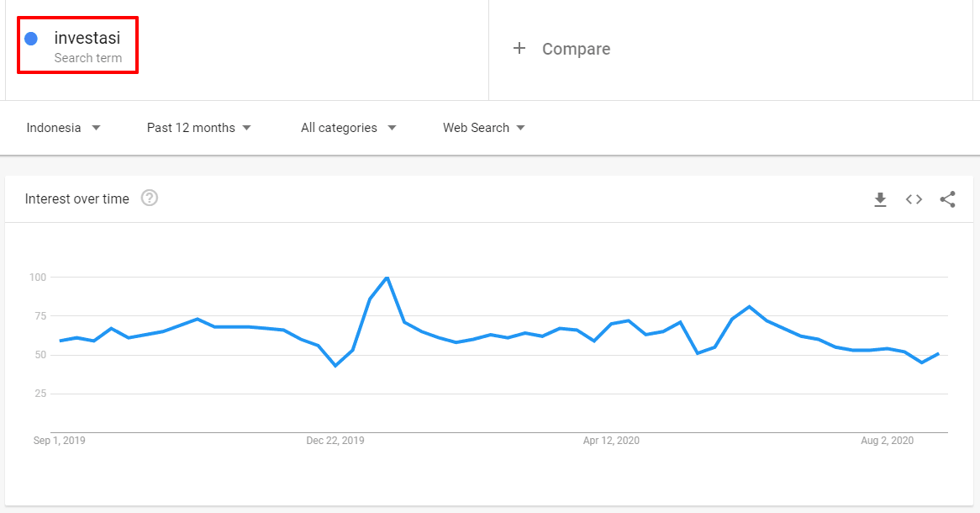This screenshot has width=980, height=513.
Task: Click the chart peak at value 100
Action: (x=387, y=278)
